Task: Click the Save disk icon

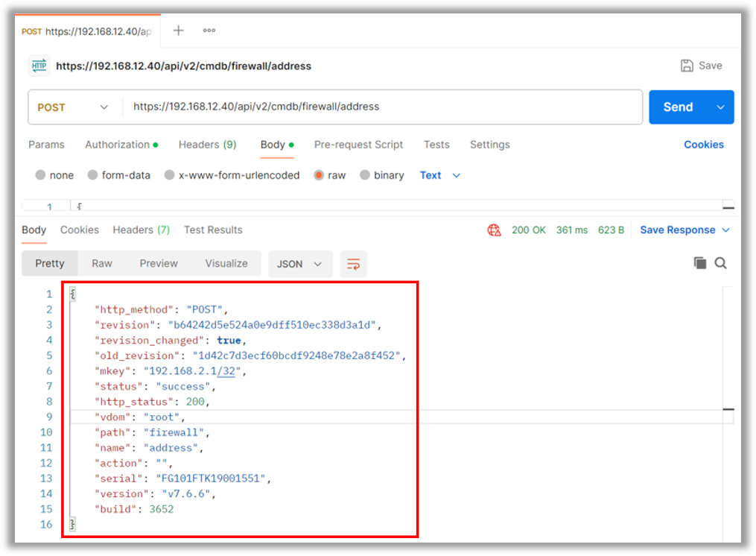Action: (687, 66)
